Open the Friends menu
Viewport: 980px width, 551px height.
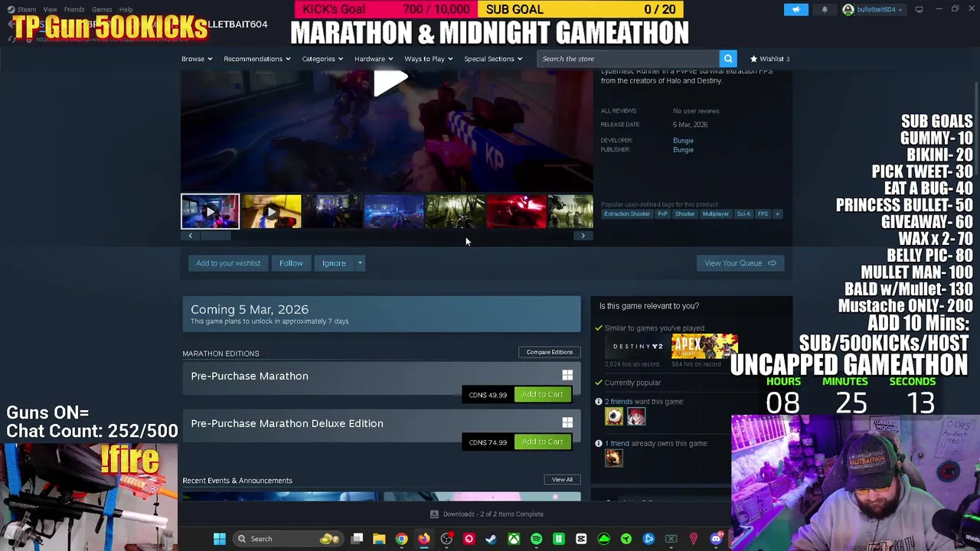74,9
